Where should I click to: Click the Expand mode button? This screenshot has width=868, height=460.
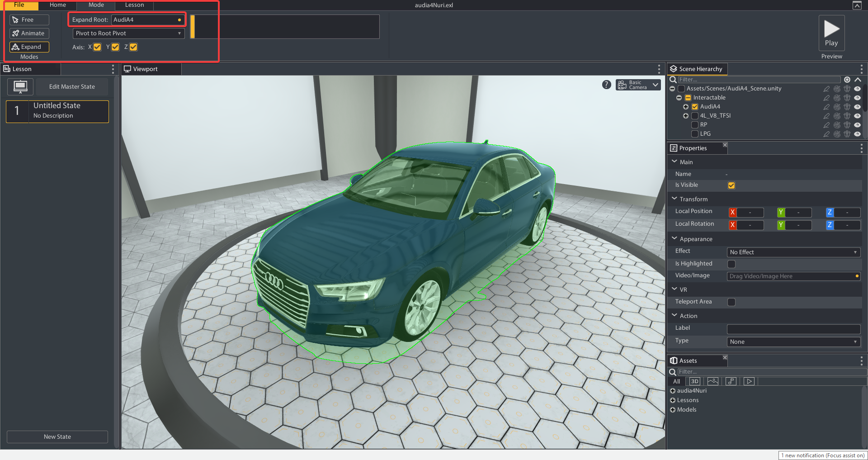pyautogui.click(x=29, y=47)
